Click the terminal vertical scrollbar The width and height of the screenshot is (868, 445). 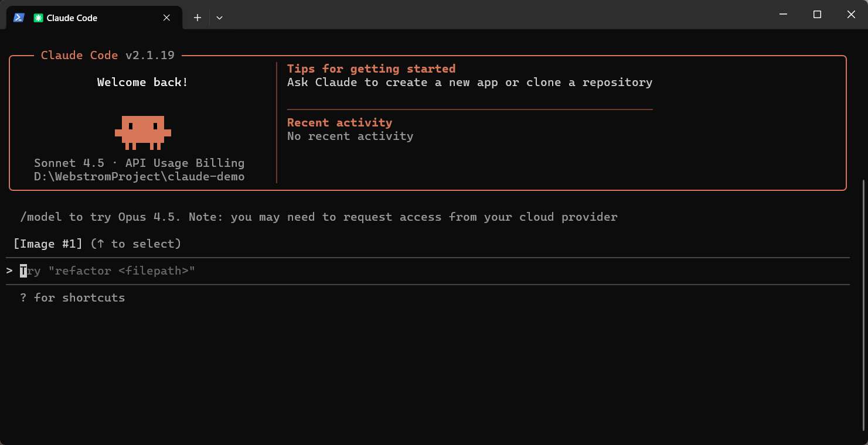coord(864,304)
